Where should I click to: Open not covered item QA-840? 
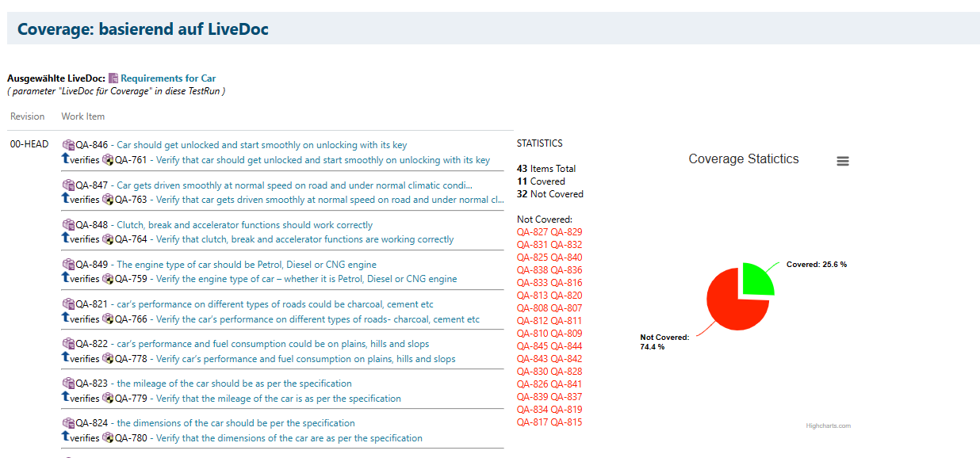(x=567, y=258)
